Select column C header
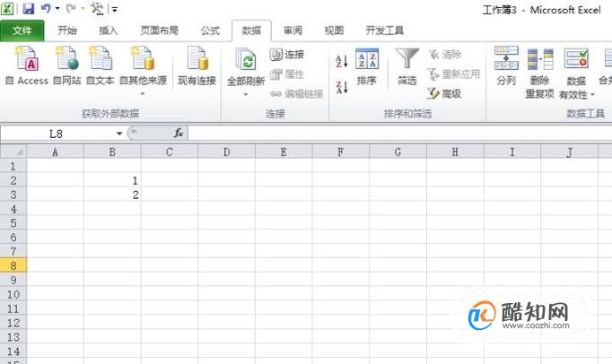 click(x=170, y=152)
